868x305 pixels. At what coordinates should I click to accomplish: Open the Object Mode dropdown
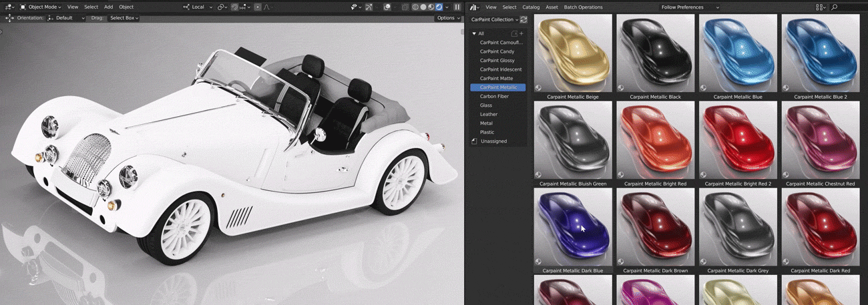point(41,7)
